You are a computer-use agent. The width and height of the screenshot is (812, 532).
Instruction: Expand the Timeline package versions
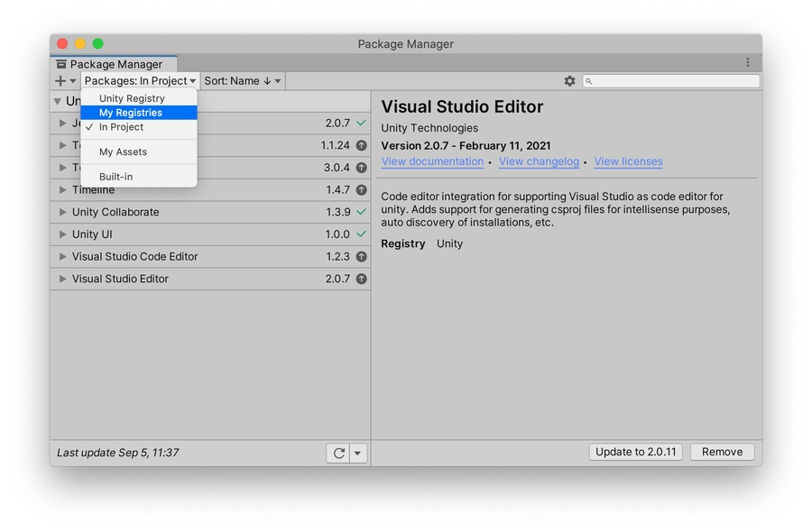(x=63, y=190)
